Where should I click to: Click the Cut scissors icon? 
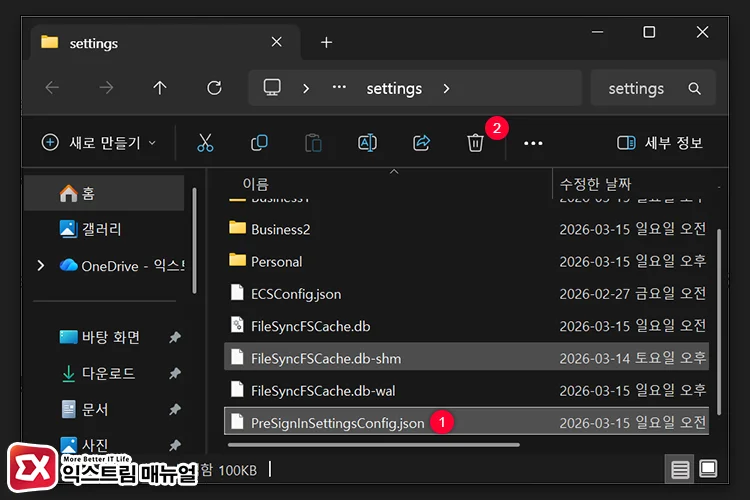coord(205,143)
